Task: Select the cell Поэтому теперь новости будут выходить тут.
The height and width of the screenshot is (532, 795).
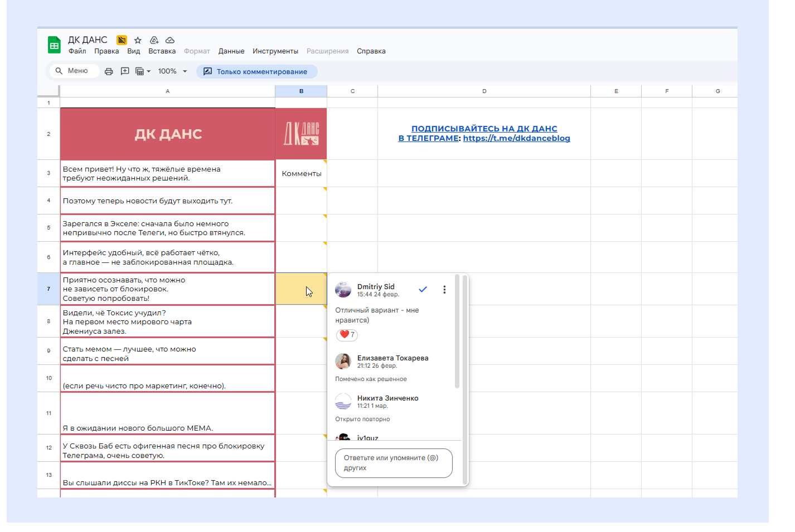Action: point(167,201)
